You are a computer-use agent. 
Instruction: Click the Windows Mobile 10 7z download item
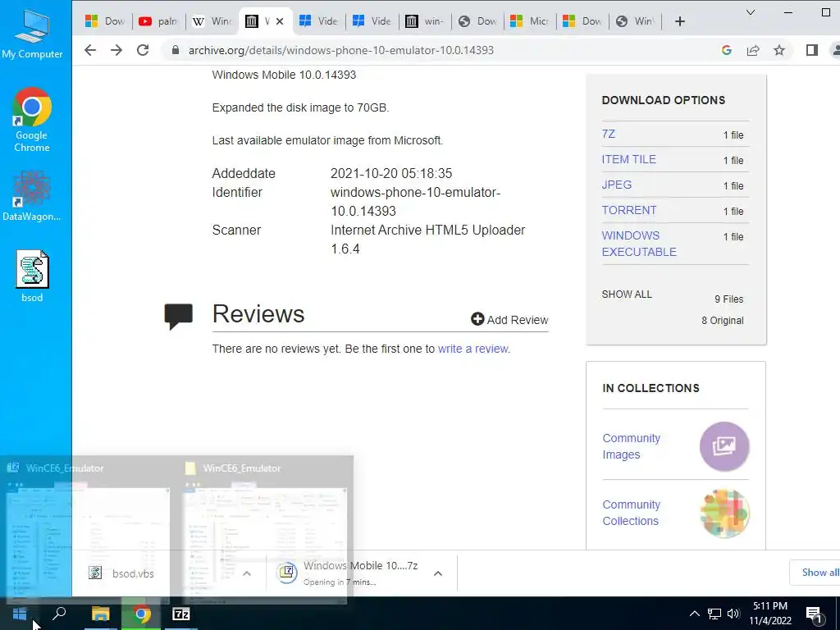point(348,573)
